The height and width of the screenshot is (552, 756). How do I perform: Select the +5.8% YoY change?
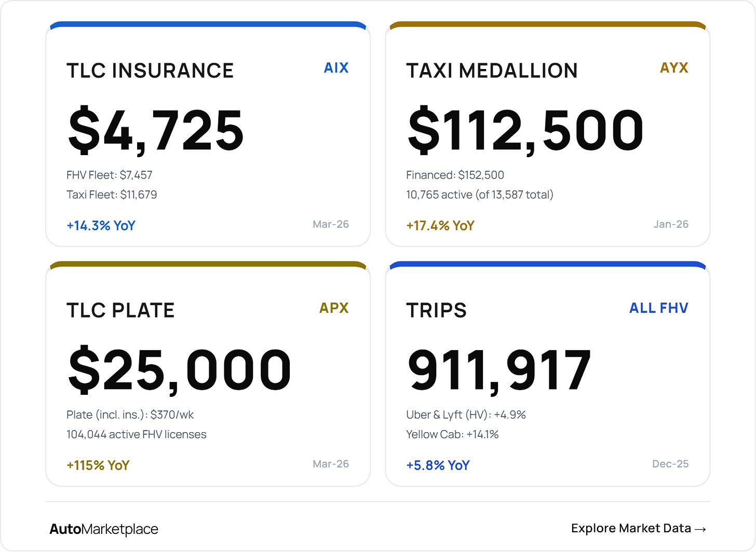tap(438, 465)
